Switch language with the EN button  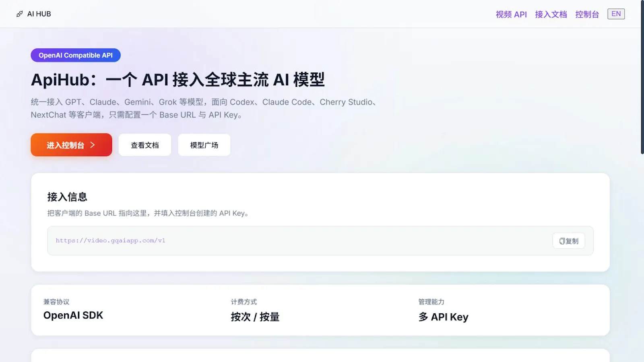click(616, 14)
